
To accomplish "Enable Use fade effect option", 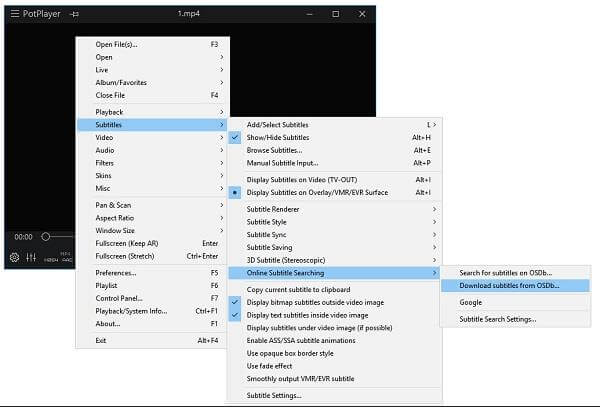I will [335, 366].
